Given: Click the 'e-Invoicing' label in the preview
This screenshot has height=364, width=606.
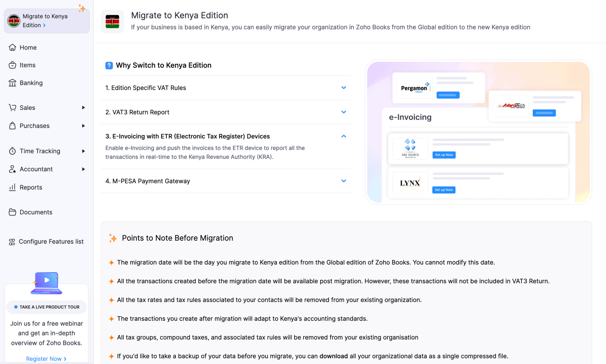Looking at the screenshot, I should [x=410, y=117].
